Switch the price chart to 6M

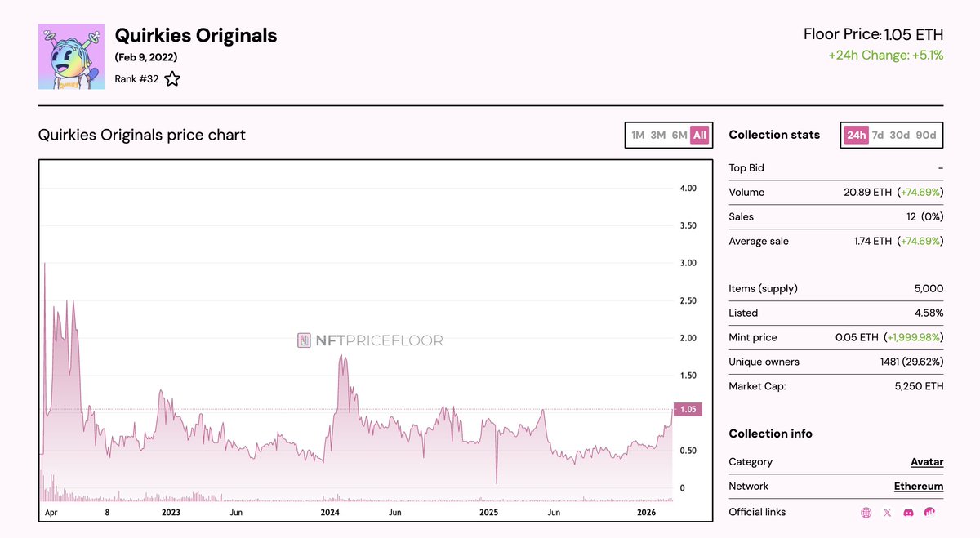click(x=679, y=136)
